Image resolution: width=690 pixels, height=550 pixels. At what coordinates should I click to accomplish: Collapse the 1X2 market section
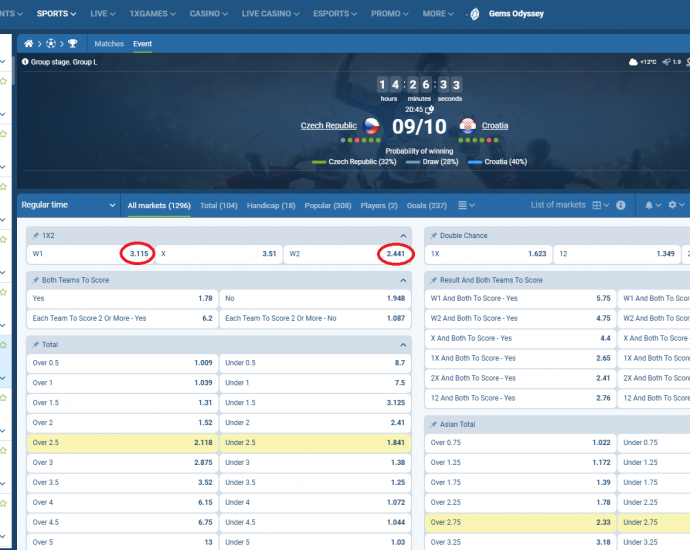pyautogui.click(x=403, y=236)
